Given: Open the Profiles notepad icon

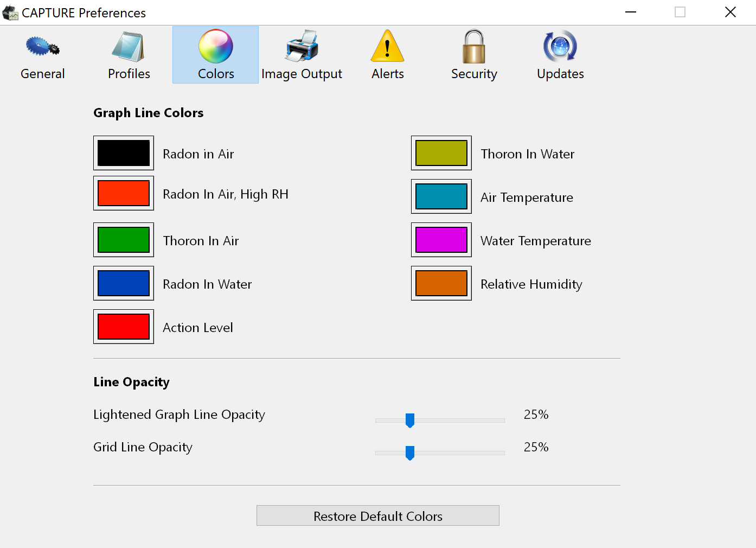Looking at the screenshot, I should point(129,47).
